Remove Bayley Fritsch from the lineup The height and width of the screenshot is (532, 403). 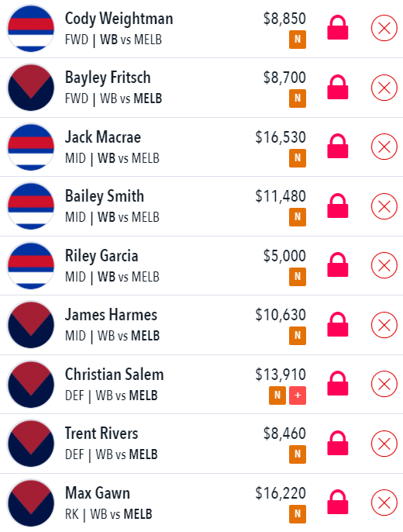pos(384,88)
